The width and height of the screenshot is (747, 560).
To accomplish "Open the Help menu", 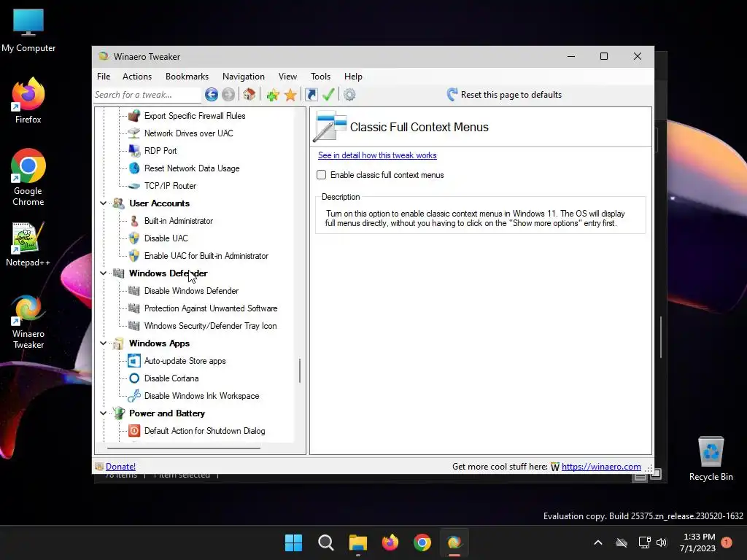I will pos(353,77).
